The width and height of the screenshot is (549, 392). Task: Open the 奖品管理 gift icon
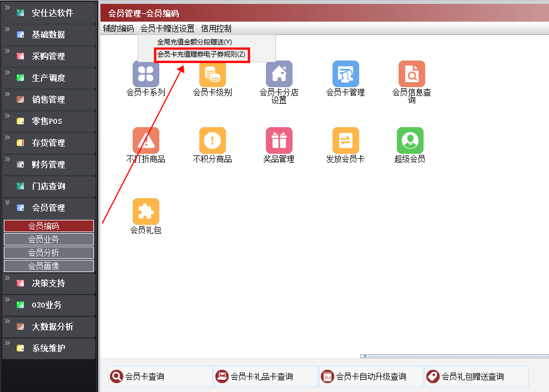tap(279, 140)
